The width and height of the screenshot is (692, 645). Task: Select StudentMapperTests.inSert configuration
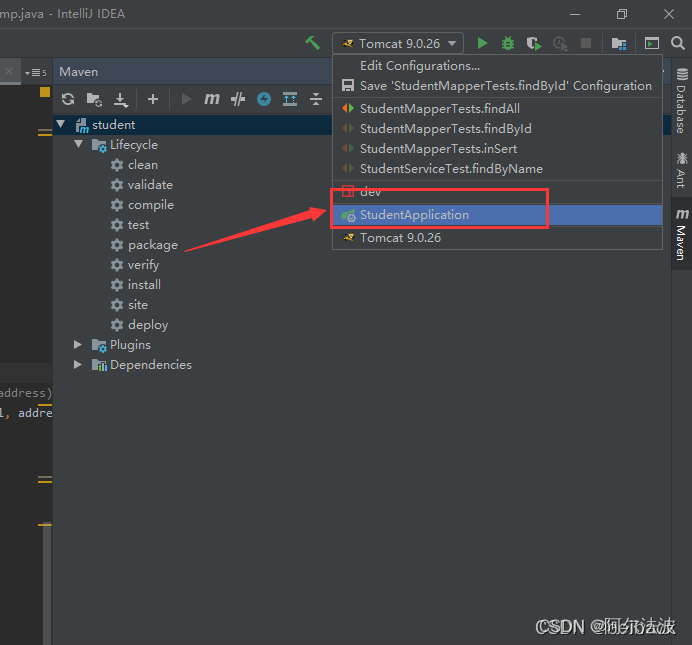(x=497, y=149)
